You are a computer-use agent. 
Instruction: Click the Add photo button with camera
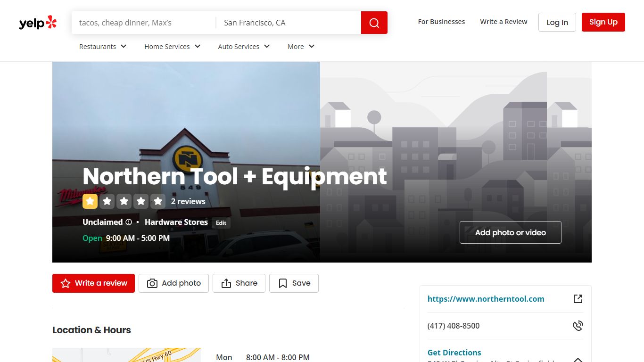(x=173, y=283)
